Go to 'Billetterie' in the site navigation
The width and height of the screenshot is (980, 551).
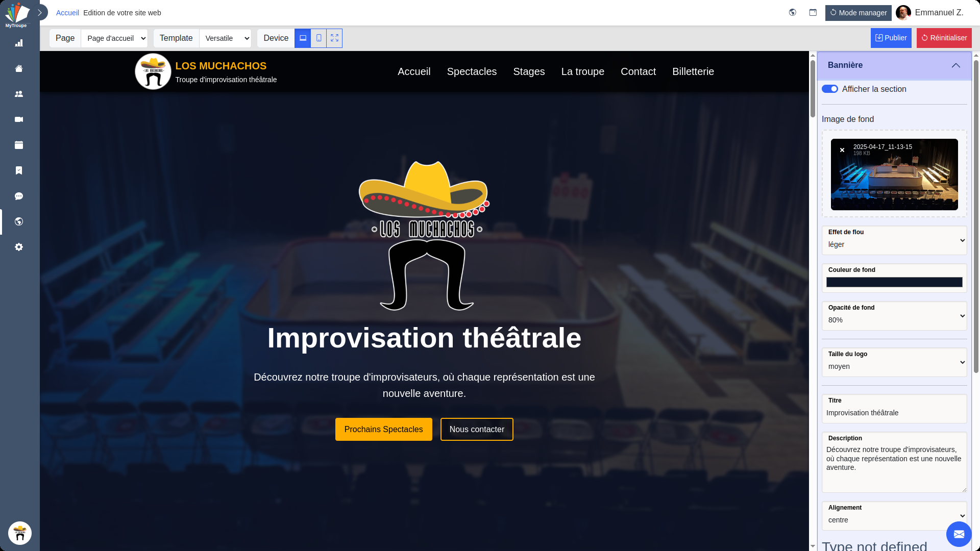click(693, 71)
